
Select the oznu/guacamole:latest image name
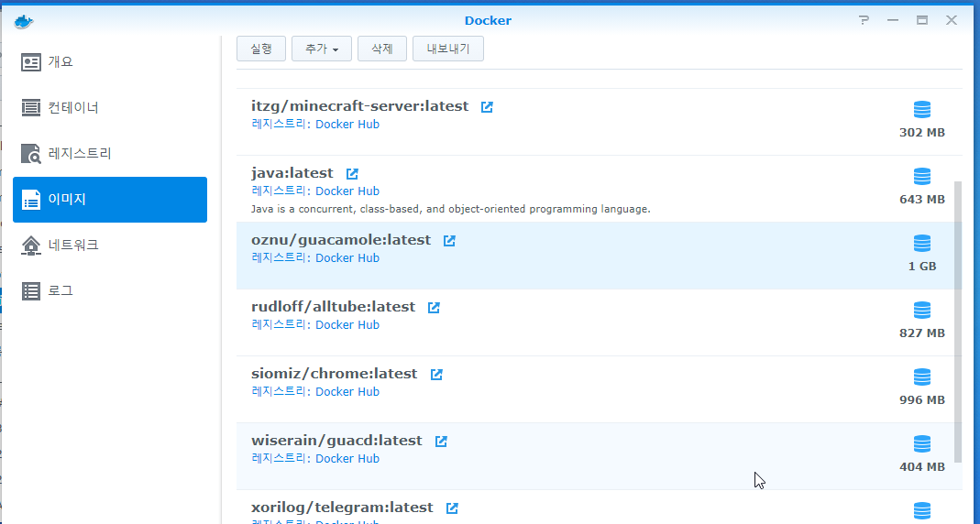pyautogui.click(x=341, y=240)
